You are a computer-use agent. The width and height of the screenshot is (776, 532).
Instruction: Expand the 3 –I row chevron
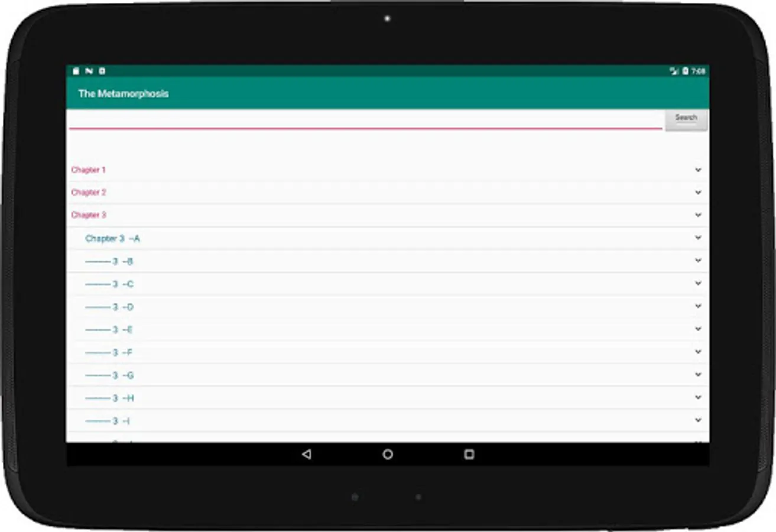click(698, 420)
